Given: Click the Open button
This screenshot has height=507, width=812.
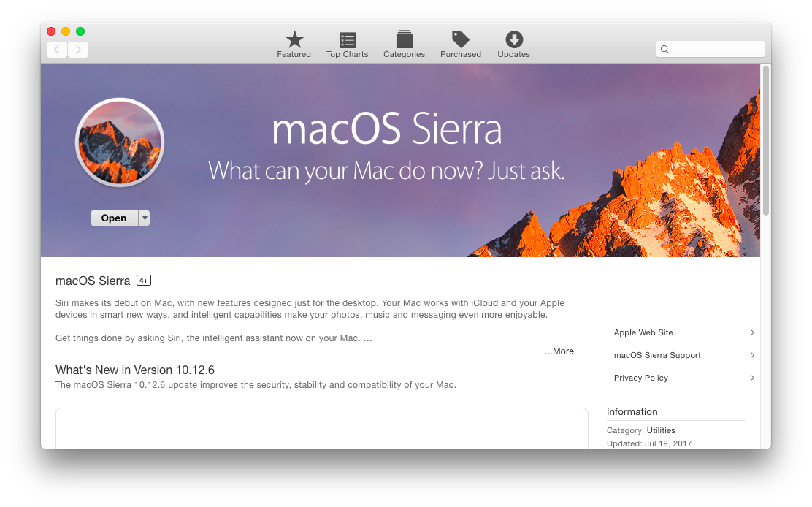Looking at the screenshot, I should pyautogui.click(x=115, y=218).
